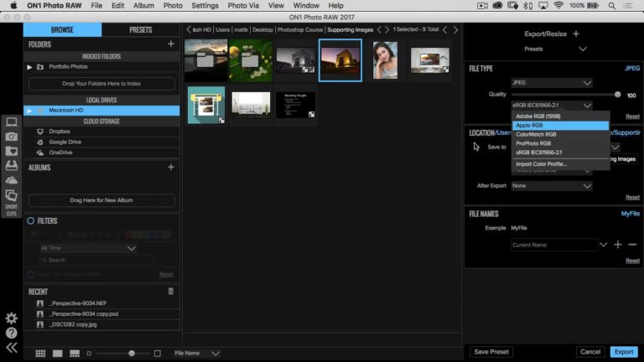Expand the Portfolio Photos folder
Image resolution: width=644 pixels, height=362 pixels.
[x=29, y=67]
